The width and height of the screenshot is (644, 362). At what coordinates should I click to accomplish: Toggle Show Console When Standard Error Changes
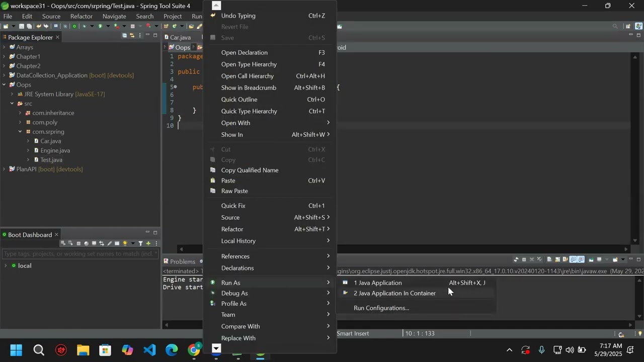[581, 259]
